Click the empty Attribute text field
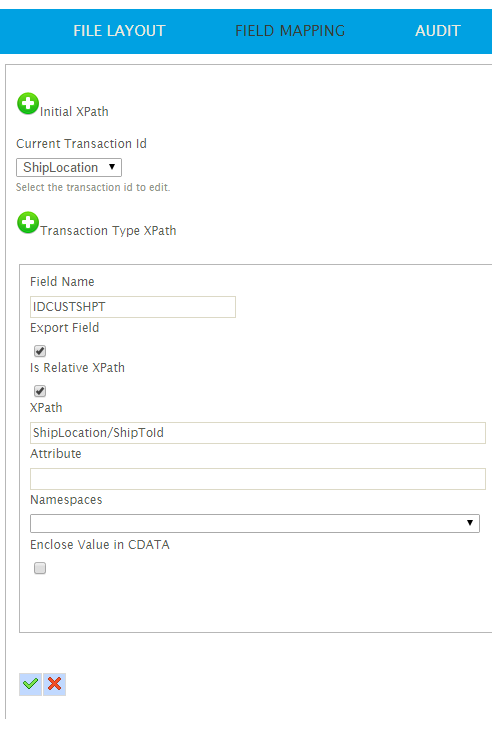The width and height of the screenshot is (493, 729). coord(258,479)
